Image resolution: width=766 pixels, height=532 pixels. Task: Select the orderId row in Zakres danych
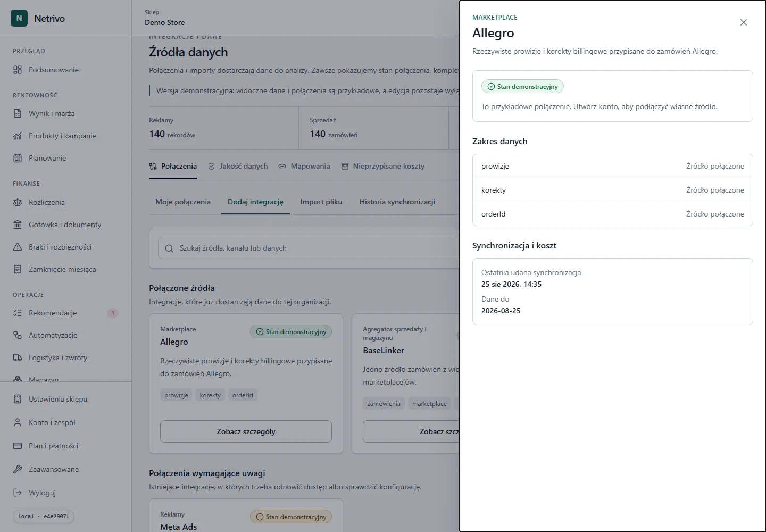point(613,214)
